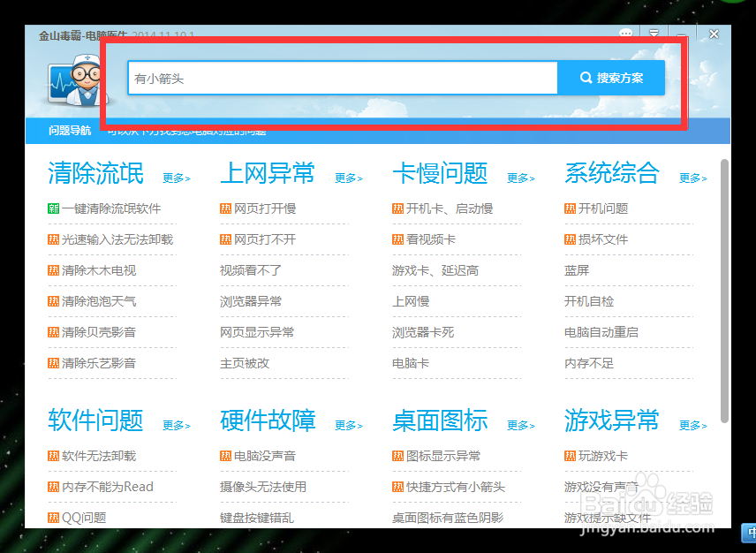This screenshot has width=756, height=553.
Task: Expand 更多 next to 桌面图标
Action: [x=521, y=425]
